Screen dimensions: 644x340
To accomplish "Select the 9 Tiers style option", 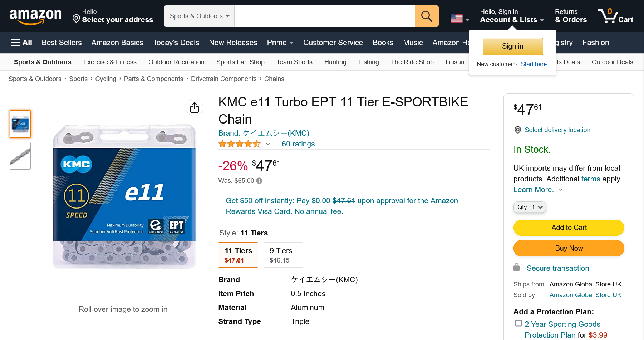I will pyautogui.click(x=283, y=255).
